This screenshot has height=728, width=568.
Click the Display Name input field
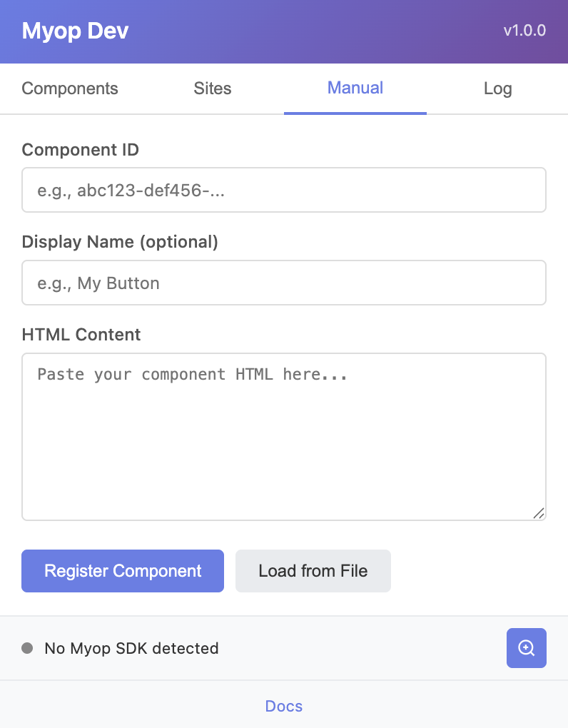[x=283, y=283]
